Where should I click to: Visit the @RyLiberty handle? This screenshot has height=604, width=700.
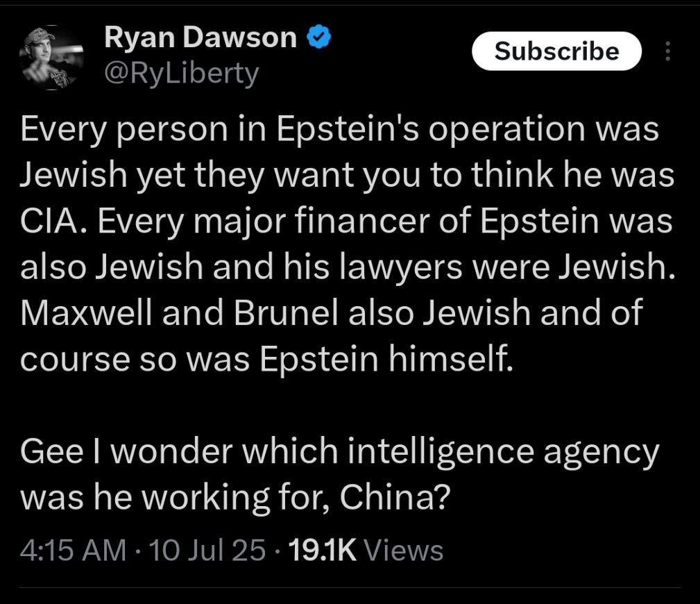(x=182, y=73)
